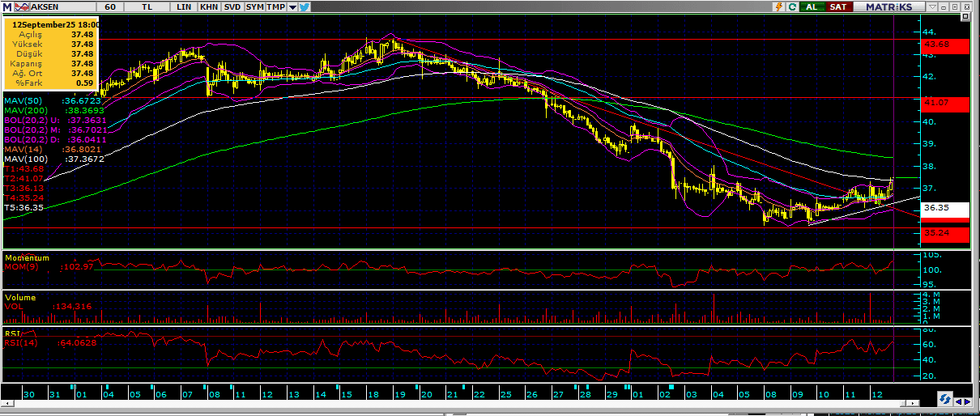The image size is (980, 416).
Task: Click the green AL buy button
Action: [811, 6]
